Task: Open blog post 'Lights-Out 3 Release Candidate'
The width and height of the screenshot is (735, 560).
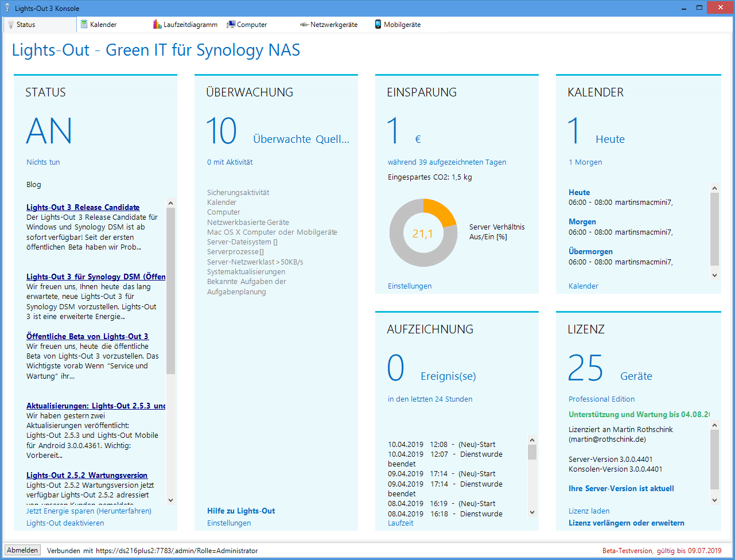Action: [x=83, y=207]
